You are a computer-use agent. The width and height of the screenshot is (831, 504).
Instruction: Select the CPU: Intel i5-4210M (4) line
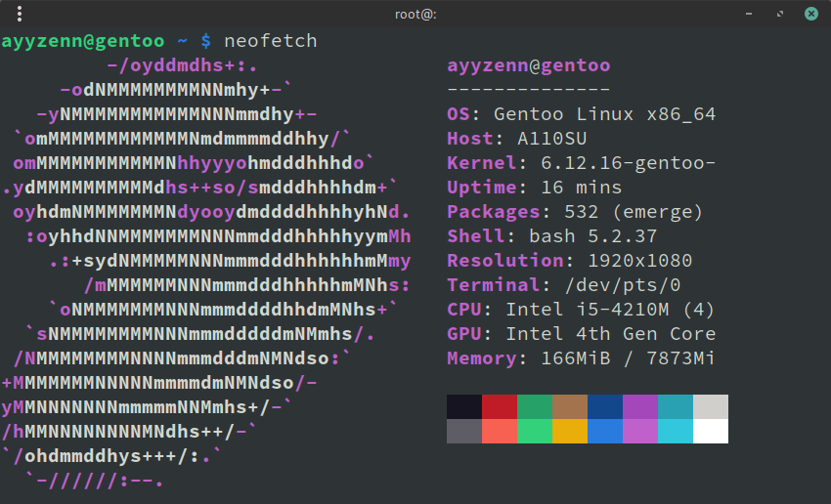coord(581,310)
